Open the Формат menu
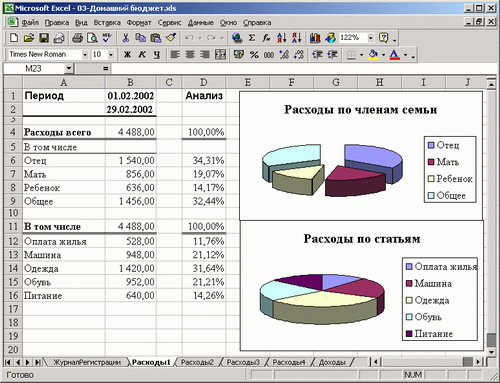Screen dimensions: 500x383 tap(139, 23)
